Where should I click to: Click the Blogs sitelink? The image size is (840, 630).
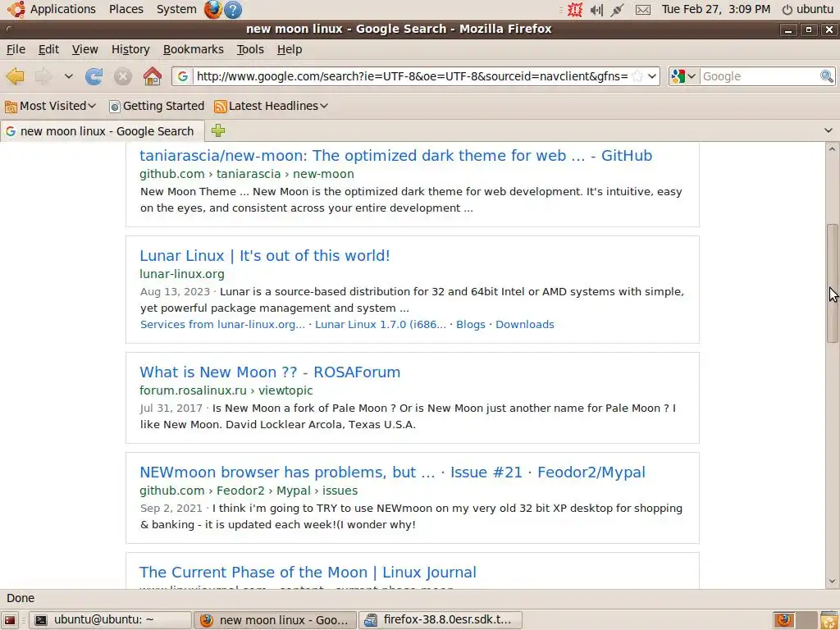(x=470, y=325)
